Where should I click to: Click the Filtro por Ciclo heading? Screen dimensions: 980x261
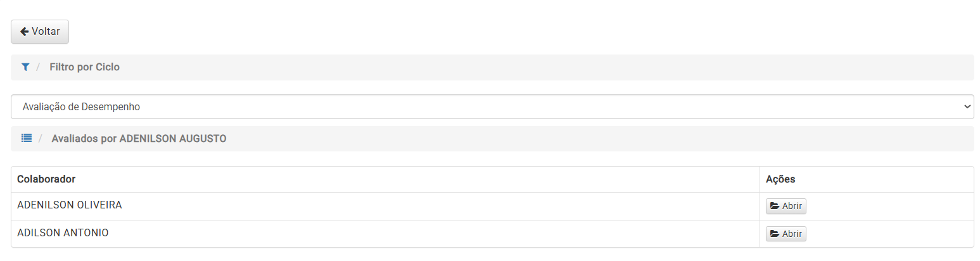[x=84, y=67]
